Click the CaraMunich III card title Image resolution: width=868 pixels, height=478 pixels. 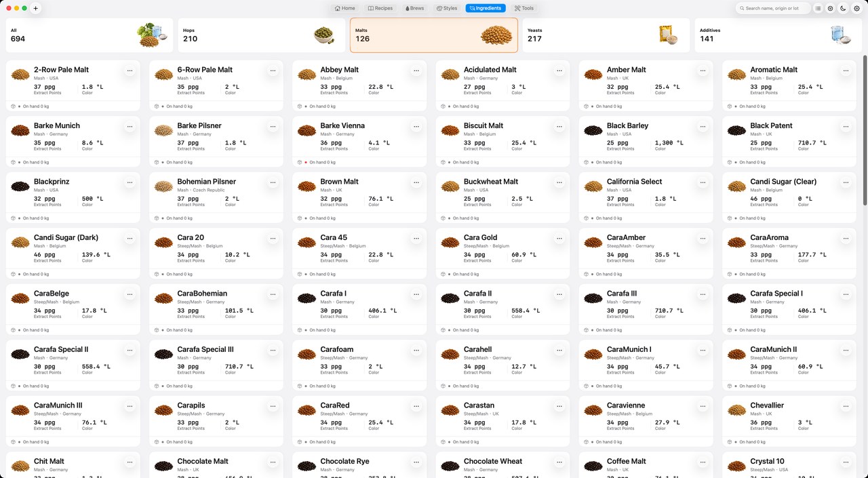(x=58, y=405)
